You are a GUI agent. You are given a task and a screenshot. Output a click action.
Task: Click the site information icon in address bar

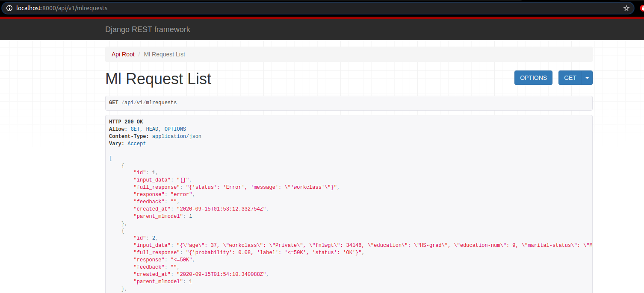click(x=9, y=8)
